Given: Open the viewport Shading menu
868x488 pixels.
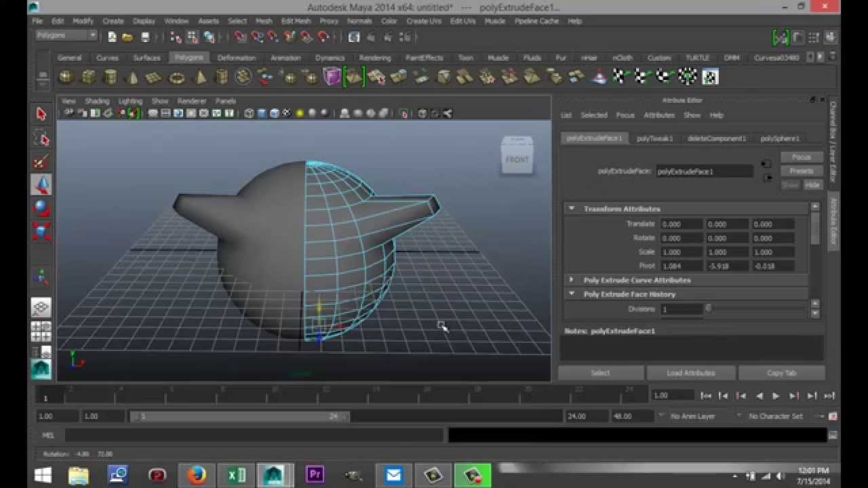Looking at the screenshot, I should 97,101.
